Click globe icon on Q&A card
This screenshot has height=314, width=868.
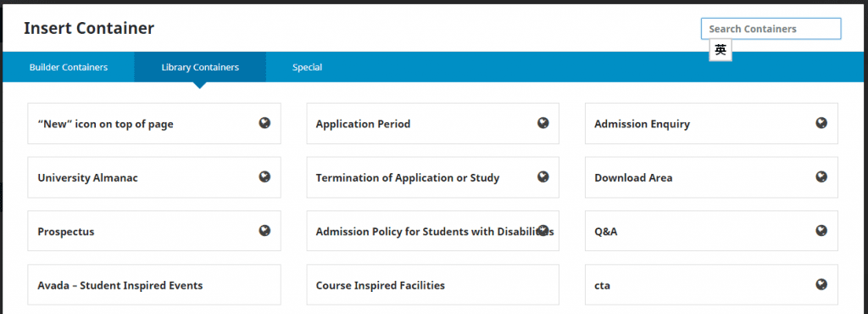click(x=821, y=230)
